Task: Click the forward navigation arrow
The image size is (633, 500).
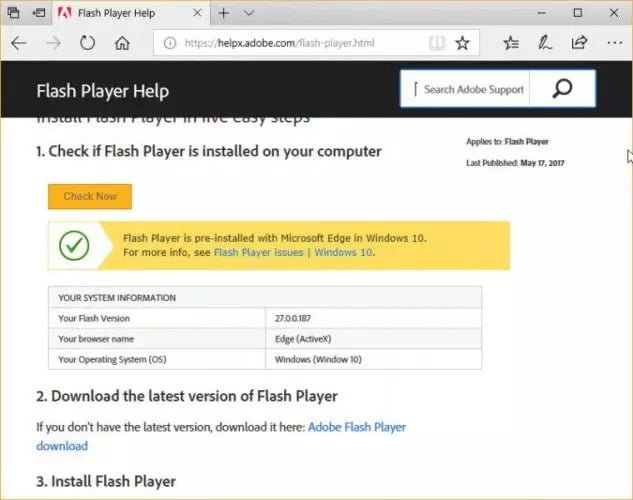Action: [x=53, y=43]
